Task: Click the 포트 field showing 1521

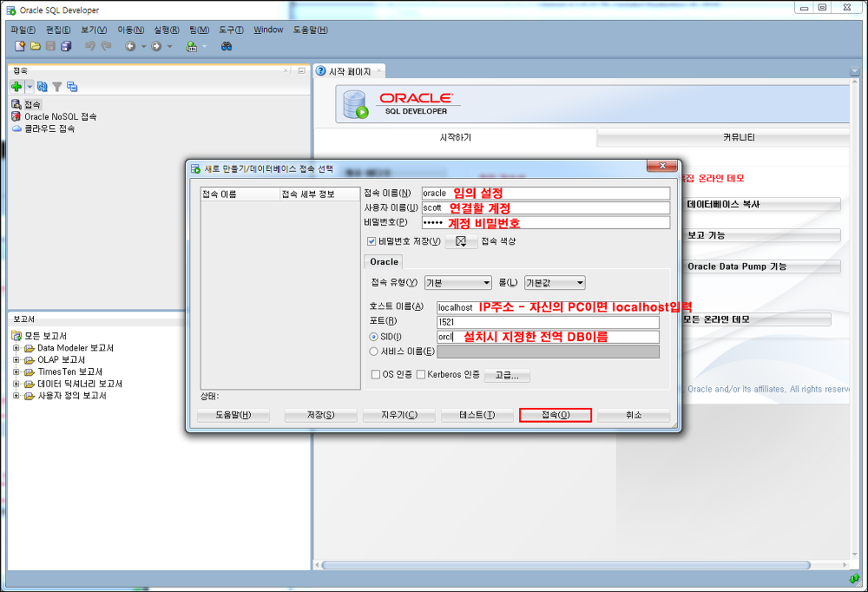Action: (x=548, y=322)
